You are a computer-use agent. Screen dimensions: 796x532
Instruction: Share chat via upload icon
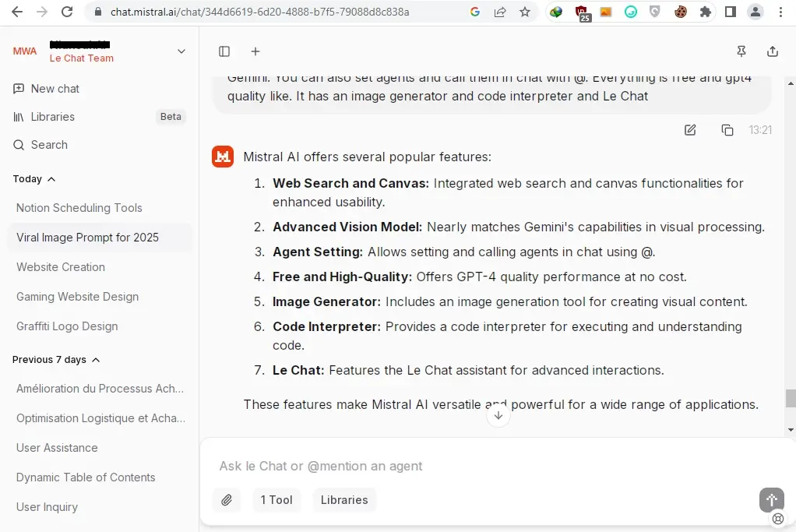[x=772, y=51]
